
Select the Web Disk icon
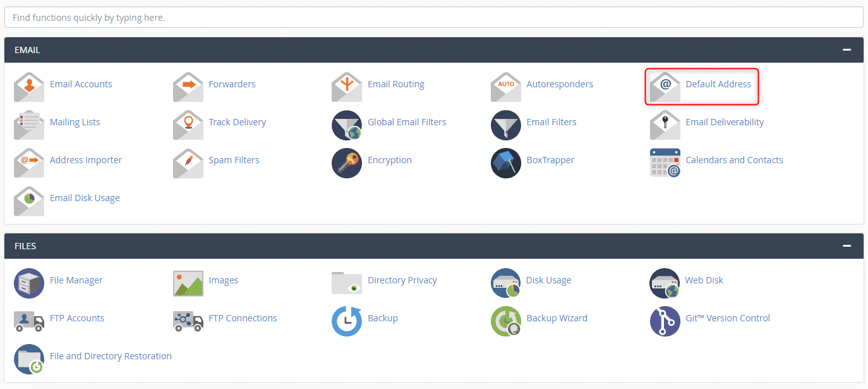coord(665,283)
